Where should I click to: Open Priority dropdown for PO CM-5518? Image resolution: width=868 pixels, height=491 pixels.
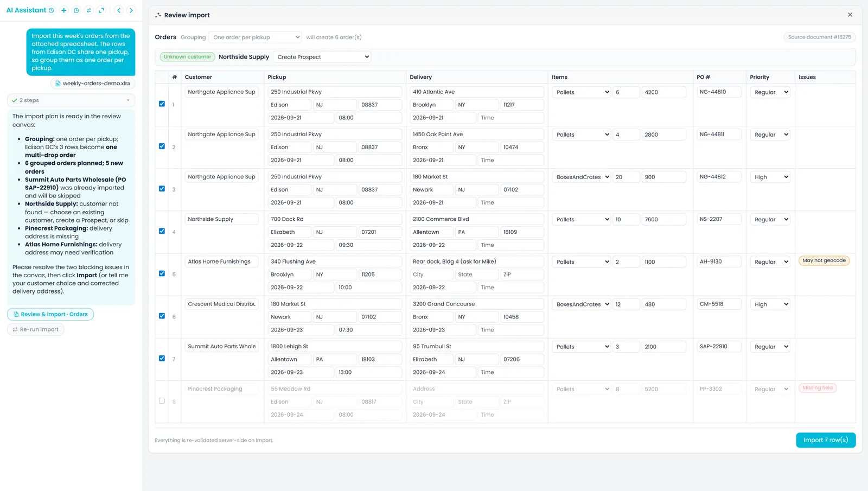tap(770, 304)
